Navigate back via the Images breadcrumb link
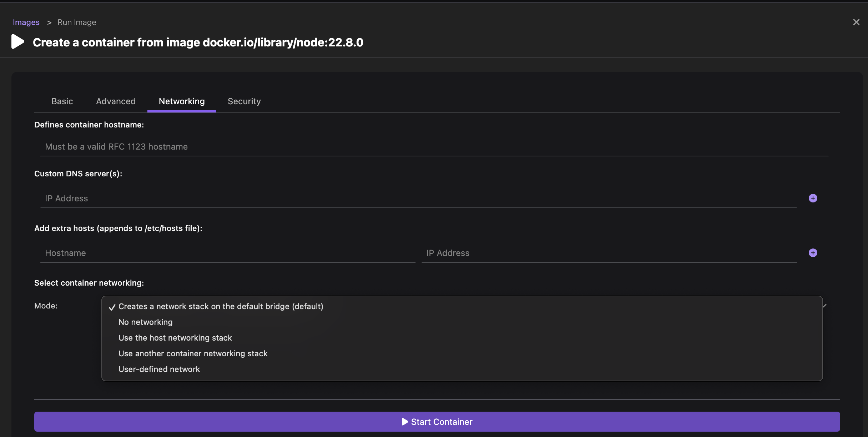Image resolution: width=868 pixels, height=437 pixels. pyautogui.click(x=26, y=22)
